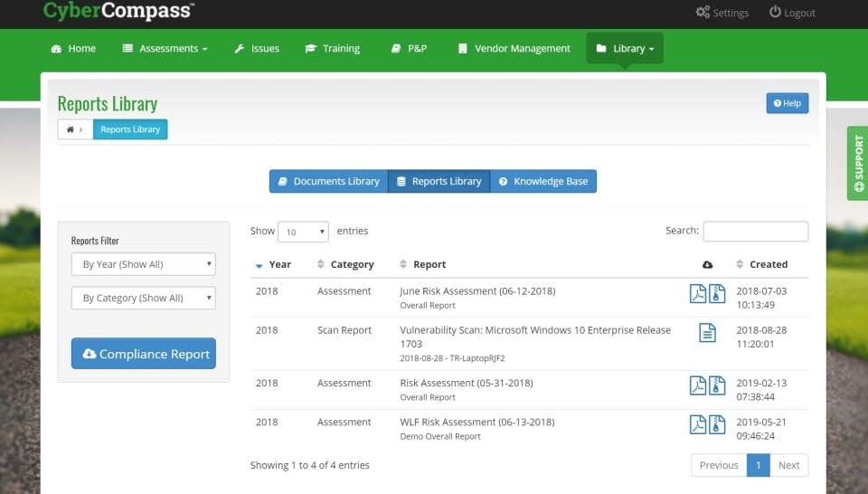The width and height of the screenshot is (868, 494).
Task: Change the show entries count dropdown
Action: (x=303, y=232)
